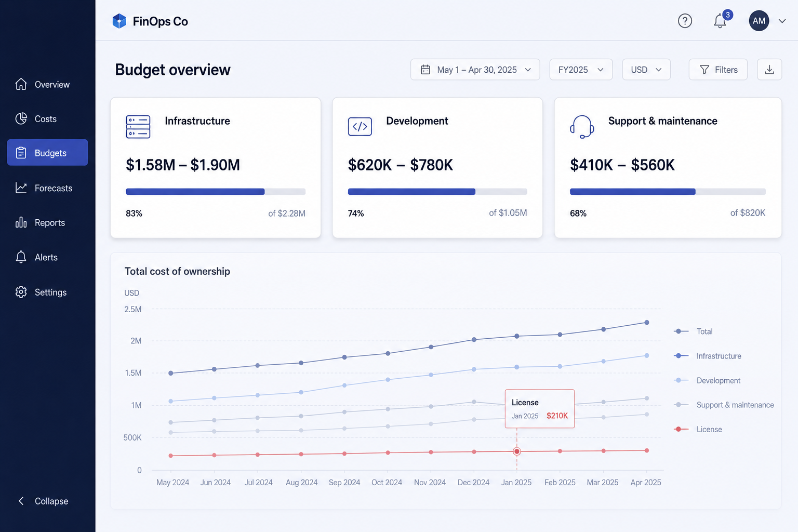Navigate to Forecasts

pyautogui.click(x=54, y=188)
